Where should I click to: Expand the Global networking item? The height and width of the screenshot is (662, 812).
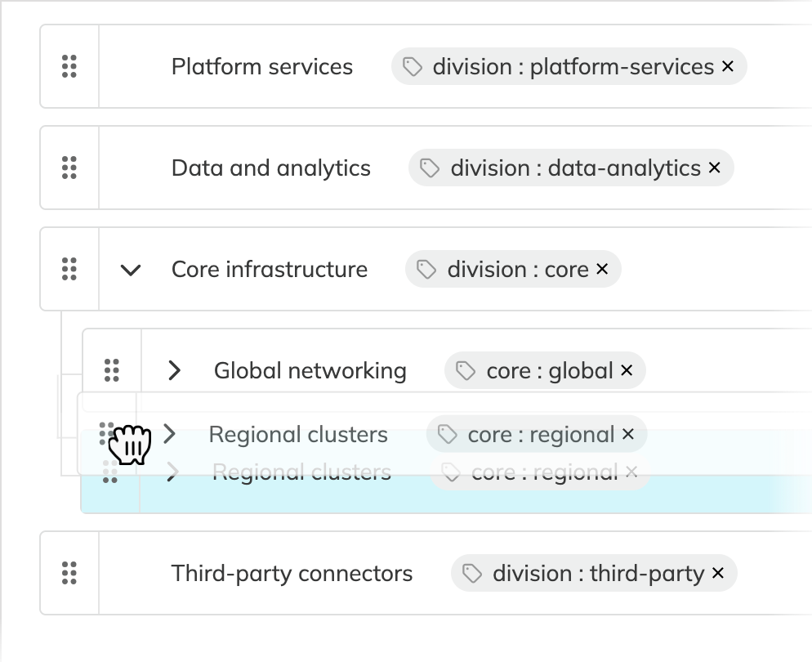(173, 370)
